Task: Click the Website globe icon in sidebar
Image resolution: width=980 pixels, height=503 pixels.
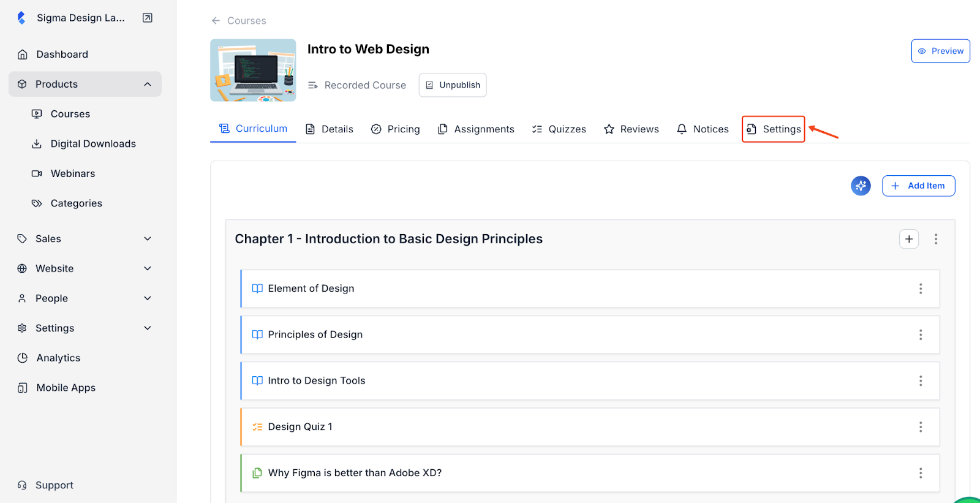Action: click(x=22, y=268)
